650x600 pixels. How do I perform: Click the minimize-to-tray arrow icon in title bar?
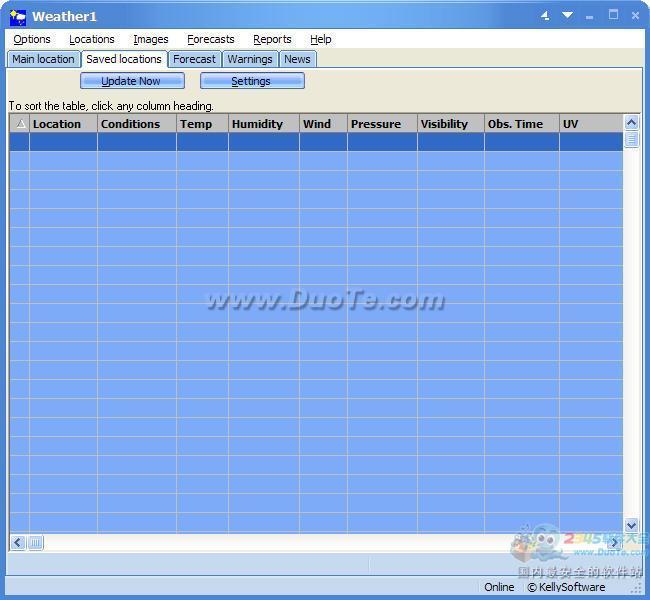(546, 16)
